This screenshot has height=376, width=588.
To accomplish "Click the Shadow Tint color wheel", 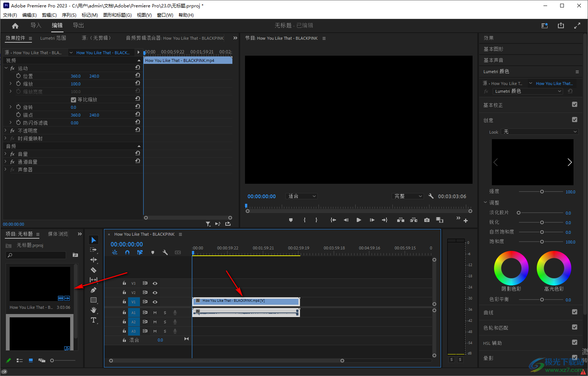I will coord(511,268).
